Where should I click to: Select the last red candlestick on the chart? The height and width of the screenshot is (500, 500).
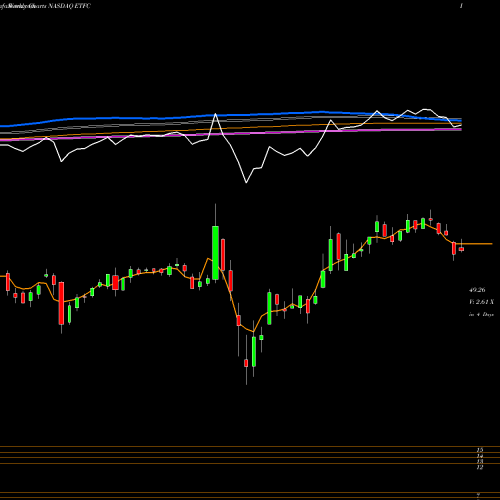click(461, 249)
